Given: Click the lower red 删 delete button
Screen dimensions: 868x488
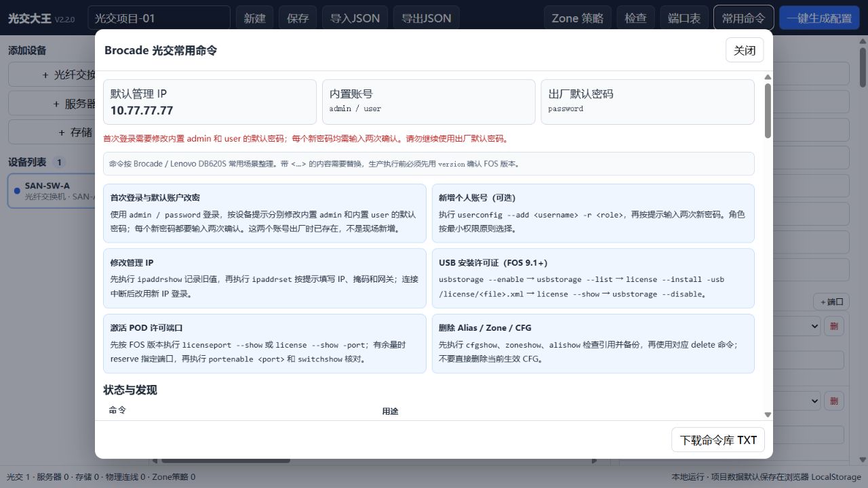Looking at the screenshot, I should coord(834,401).
